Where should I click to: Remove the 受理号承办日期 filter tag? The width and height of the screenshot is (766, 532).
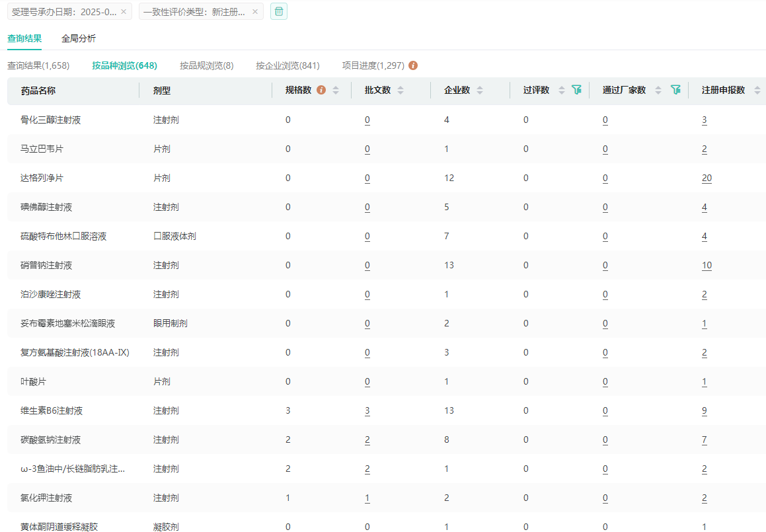point(123,12)
